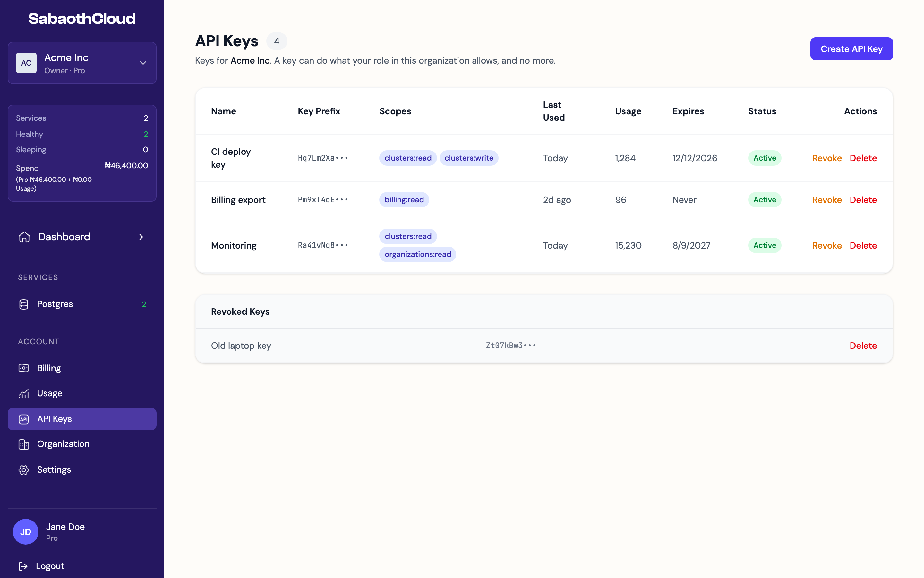
Task: Select API Keys in sidebar
Action: [x=82, y=419]
